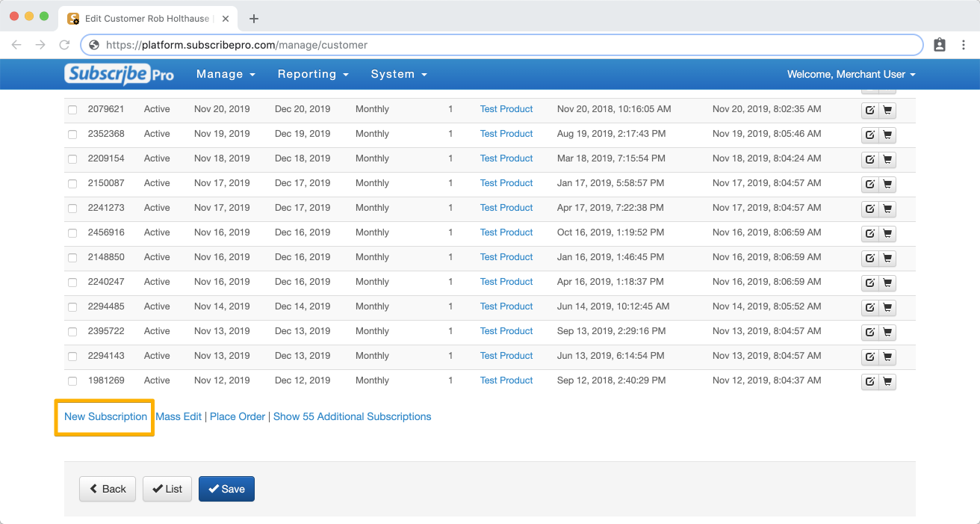Select the Edit Customer Rob Holthause browser tab
Viewport: 980px width, 524px height.
pyautogui.click(x=149, y=19)
